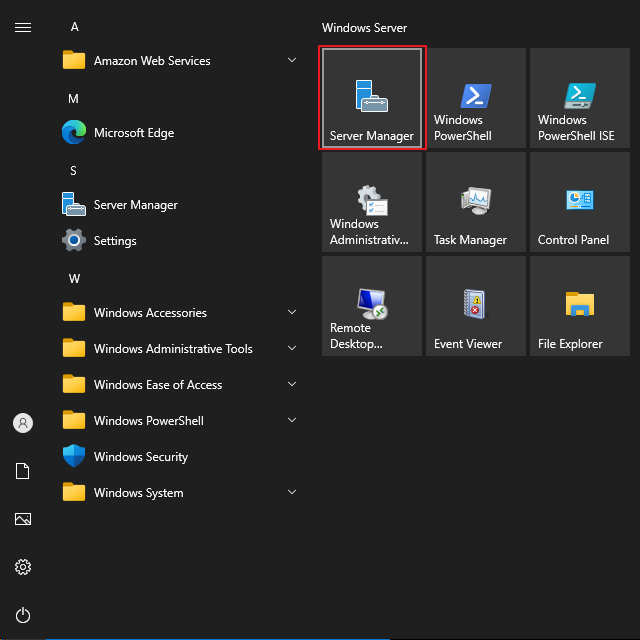640x640 pixels.
Task: Click the Server Manager icon in the app list
Action: click(x=74, y=204)
